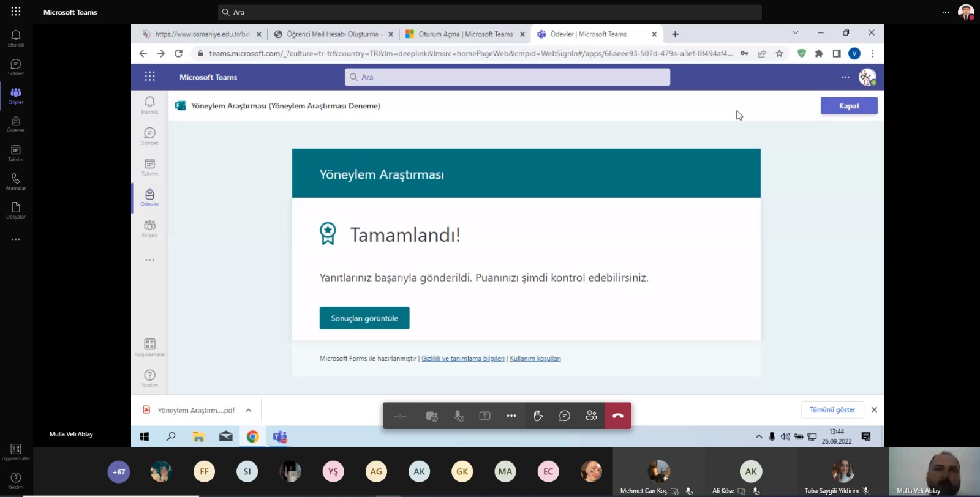The height and width of the screenshot is (497, 980).
Task: Show participants in the meeting toolbar
Action: point(591,416)
